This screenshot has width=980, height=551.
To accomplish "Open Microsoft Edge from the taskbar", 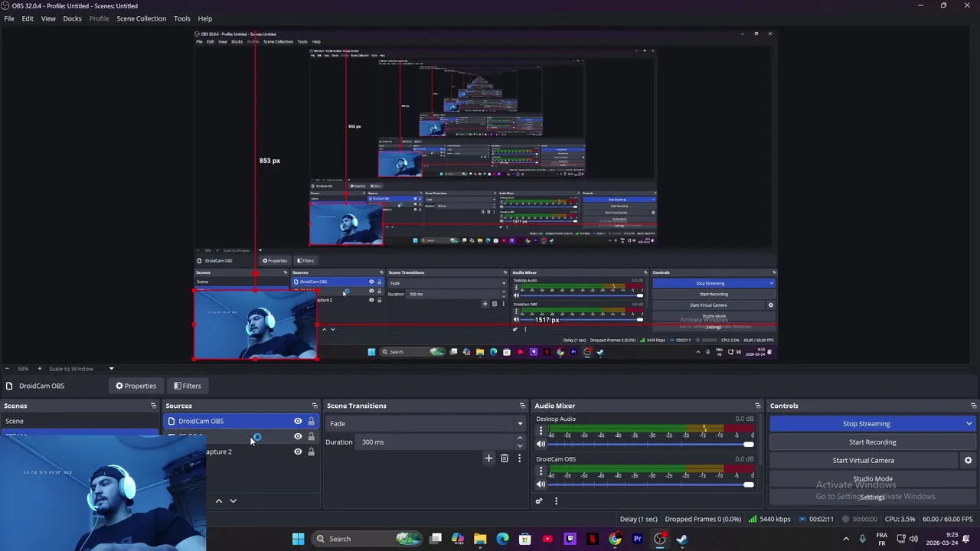I will (502, 539).
